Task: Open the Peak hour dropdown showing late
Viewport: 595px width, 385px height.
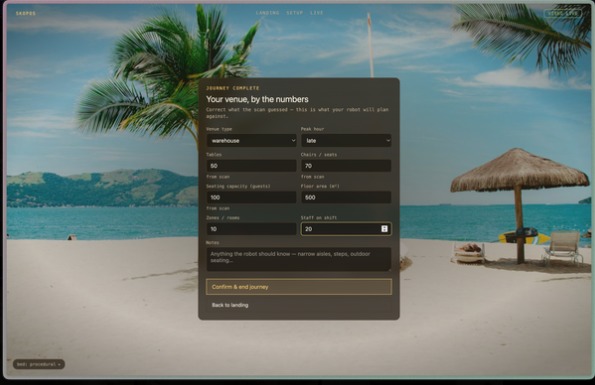Action: [x=346, y=141]
